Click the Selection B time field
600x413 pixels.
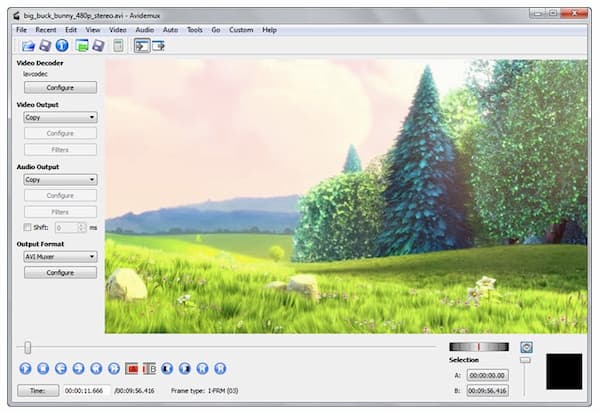pos(488,391)
